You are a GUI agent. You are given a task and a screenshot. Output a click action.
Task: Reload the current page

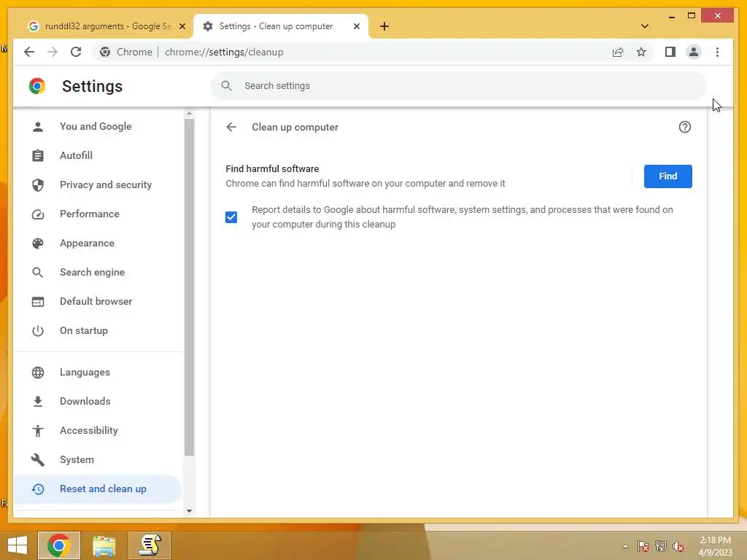76,52
